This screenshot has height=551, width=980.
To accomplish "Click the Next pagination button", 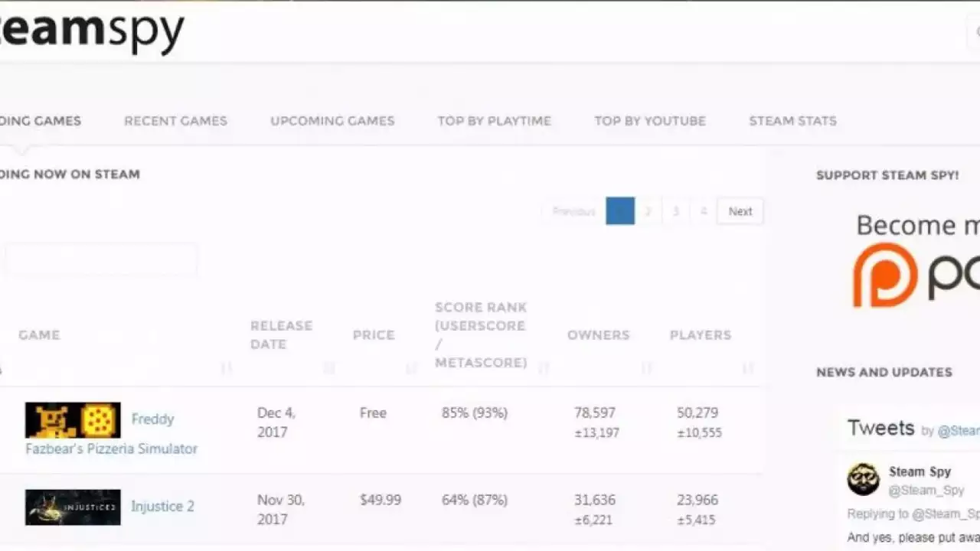I will (740, 211).
